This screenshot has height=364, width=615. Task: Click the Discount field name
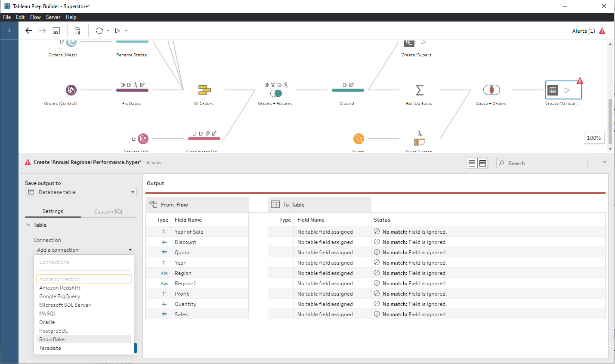click(x=185, y=242)
